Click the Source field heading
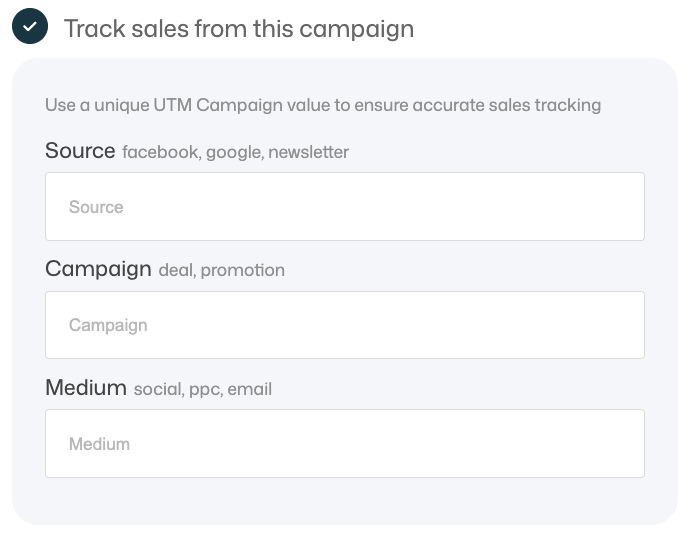 click(x=80, y=151)
